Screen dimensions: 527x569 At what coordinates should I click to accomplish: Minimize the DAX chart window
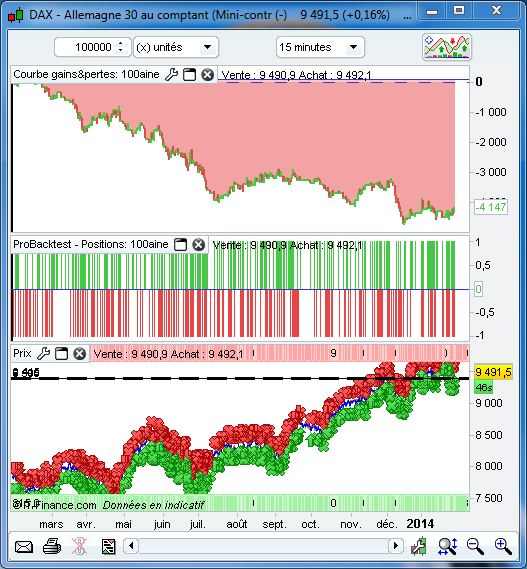[432, 11]
